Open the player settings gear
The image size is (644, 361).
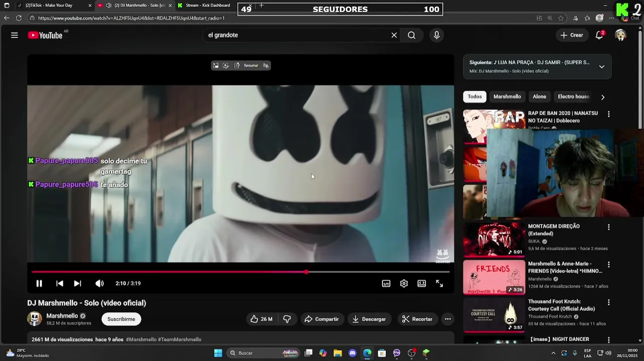pos(404,283)
